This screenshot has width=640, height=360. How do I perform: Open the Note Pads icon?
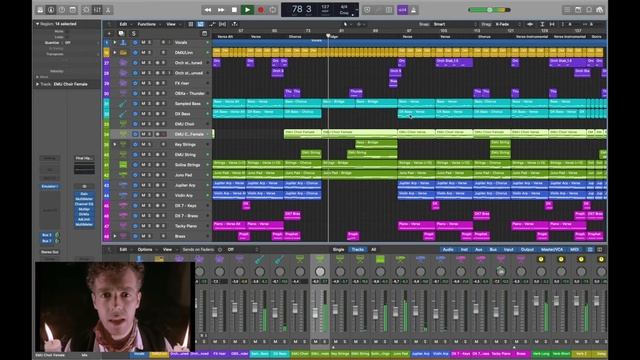[578, 10]
